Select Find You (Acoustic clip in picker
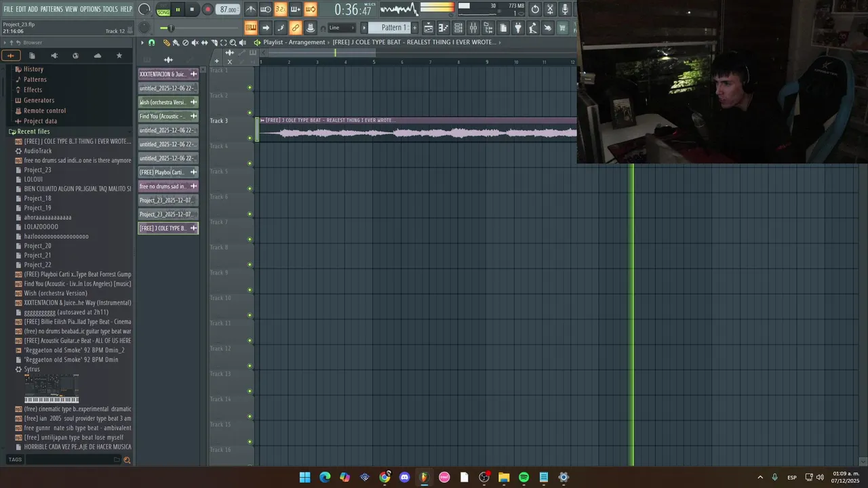Image resolution: width=868 pixels, height=488 pixels. click(x=168, y=116)
